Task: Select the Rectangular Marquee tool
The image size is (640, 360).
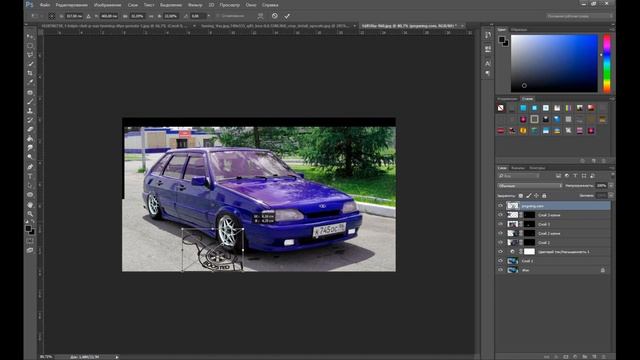Action: (30, 46)
